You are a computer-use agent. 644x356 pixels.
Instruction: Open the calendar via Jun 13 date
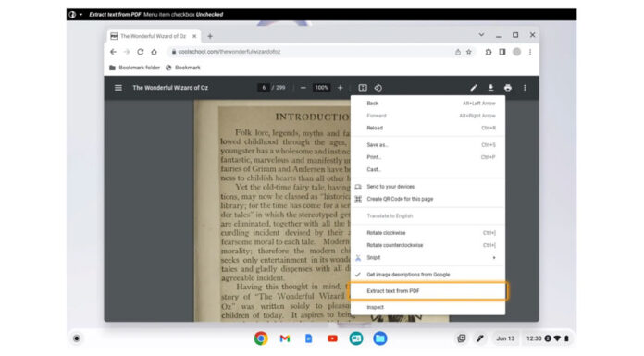pos(505,338)
